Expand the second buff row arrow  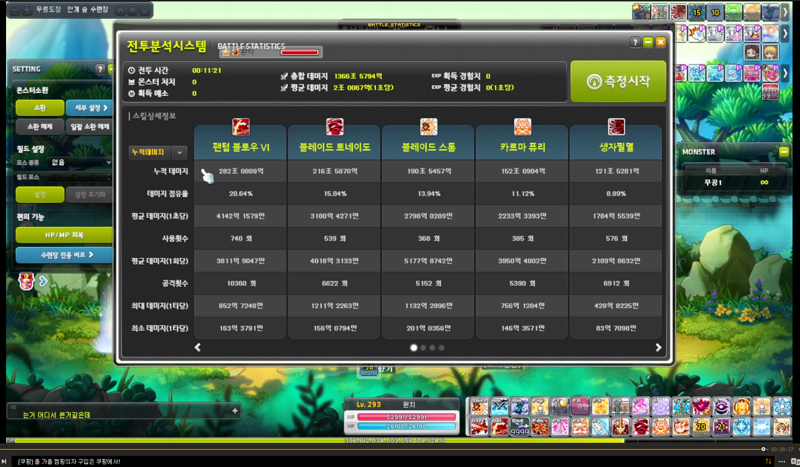click(785, 33)
